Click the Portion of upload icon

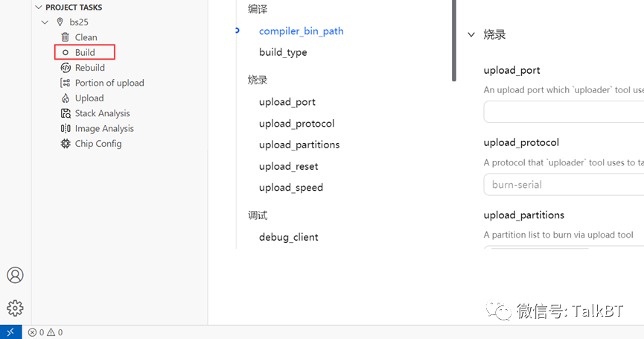pos(66,83)
